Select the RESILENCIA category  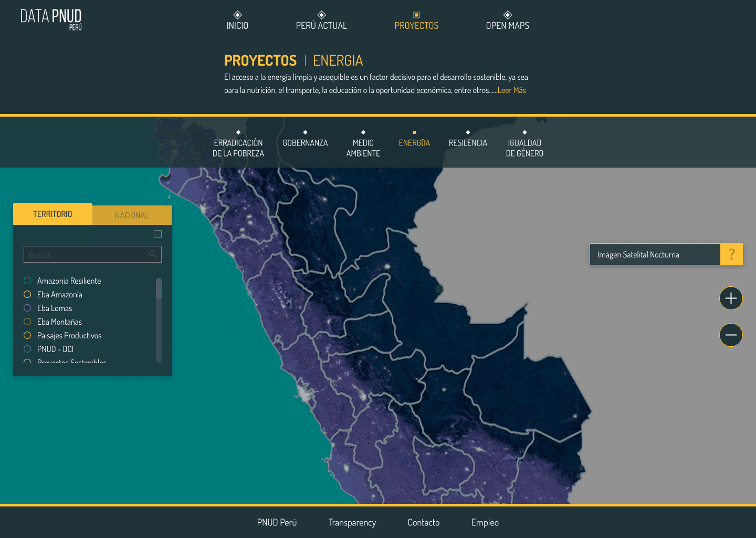coord(468,143)
